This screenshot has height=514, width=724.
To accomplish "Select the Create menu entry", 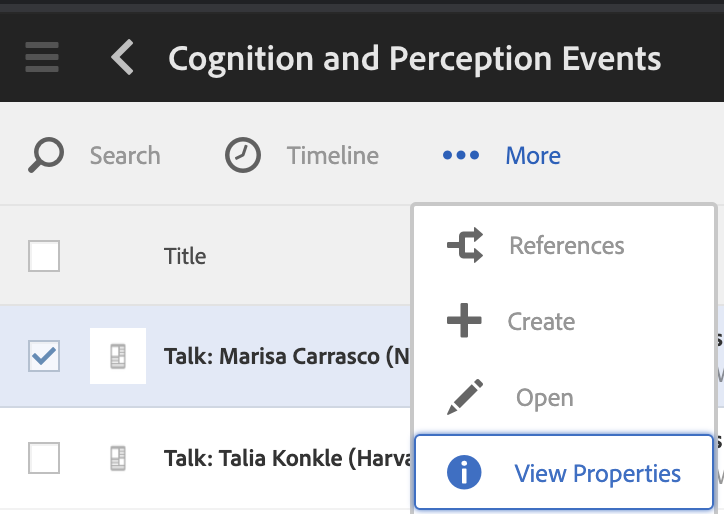I will pyautogui.click(x=541, y=321).
